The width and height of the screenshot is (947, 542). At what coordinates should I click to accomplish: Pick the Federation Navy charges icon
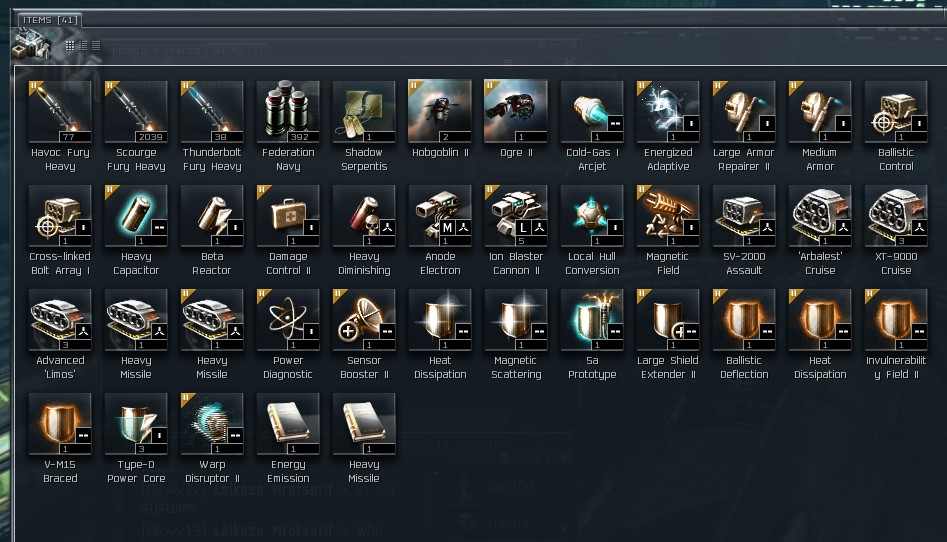(288, 112)
